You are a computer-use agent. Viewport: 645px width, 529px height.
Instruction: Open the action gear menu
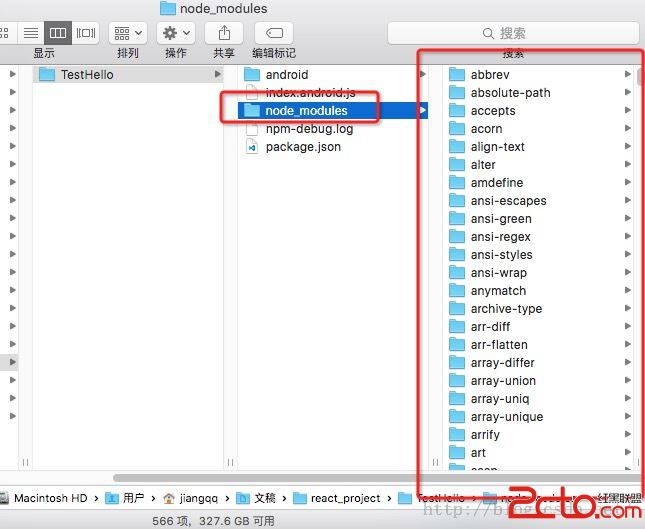coord(176,33)
